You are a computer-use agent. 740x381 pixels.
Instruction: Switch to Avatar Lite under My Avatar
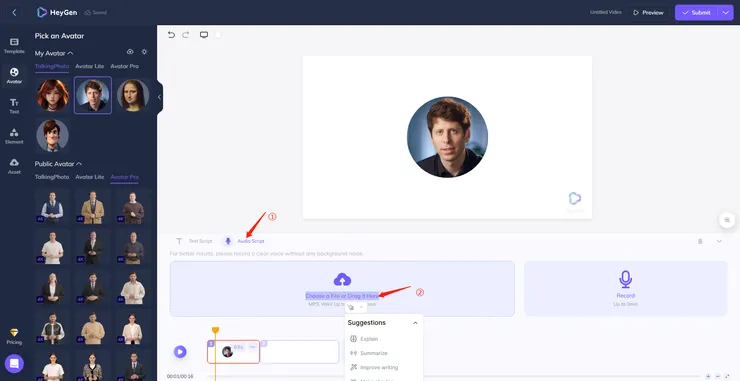coord(90,66)
